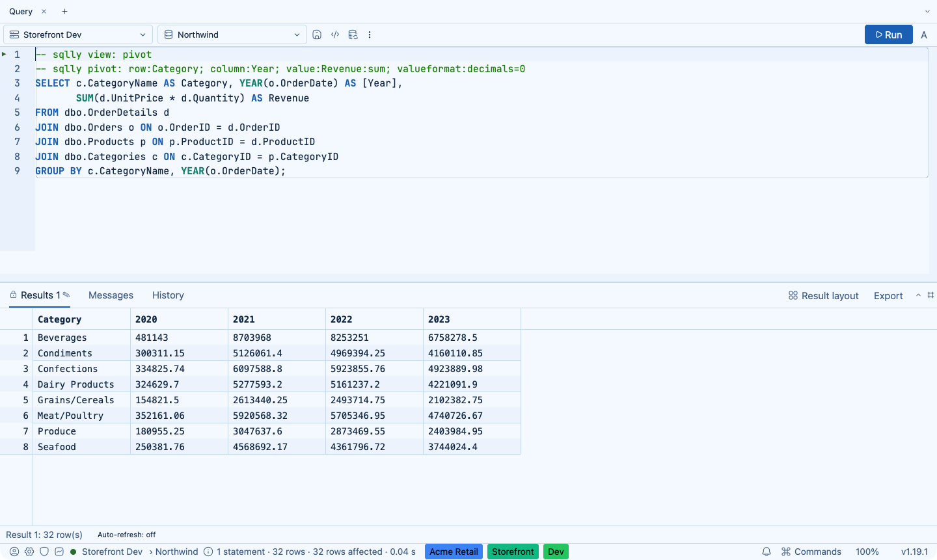Click the Acme Retail tag
Viewport: 937px width, 560px height.
(454, 552)
